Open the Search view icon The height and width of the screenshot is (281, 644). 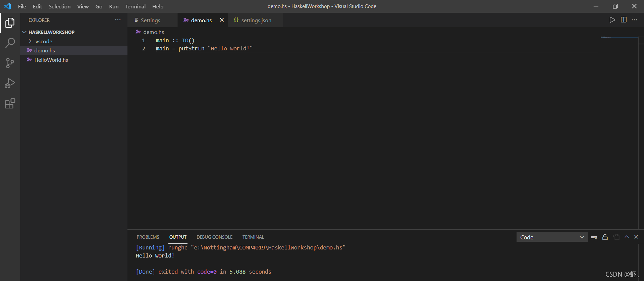(10, 43)
